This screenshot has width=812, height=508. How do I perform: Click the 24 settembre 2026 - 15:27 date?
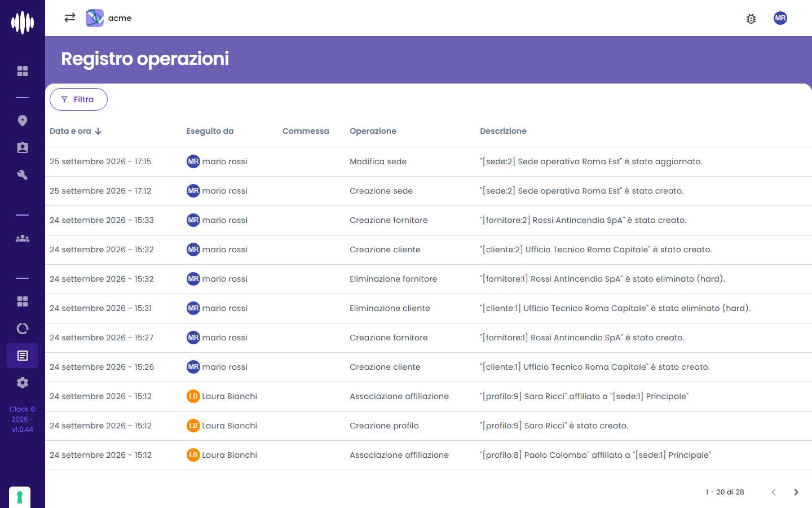pyautogui.click(x=101, y=338)
